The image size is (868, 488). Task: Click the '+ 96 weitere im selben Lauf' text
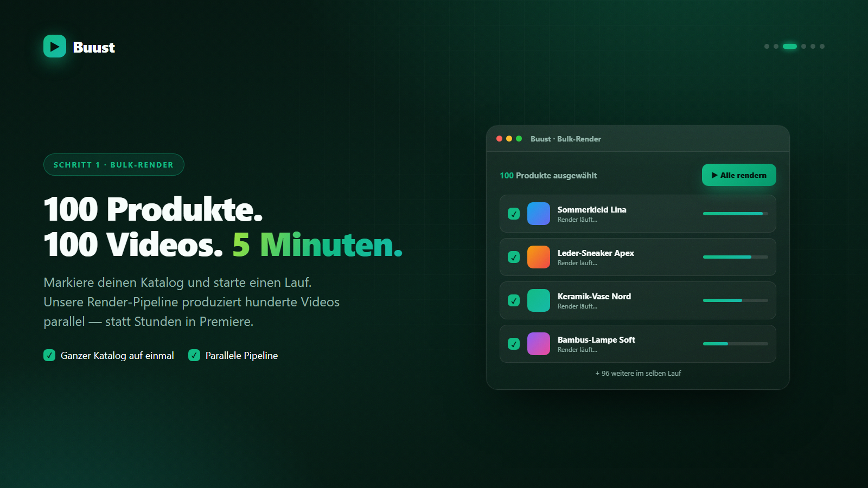638,373
